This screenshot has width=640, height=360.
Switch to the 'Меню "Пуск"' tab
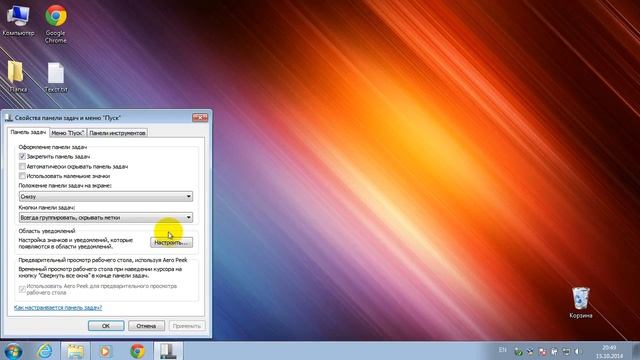coord(68,133)
